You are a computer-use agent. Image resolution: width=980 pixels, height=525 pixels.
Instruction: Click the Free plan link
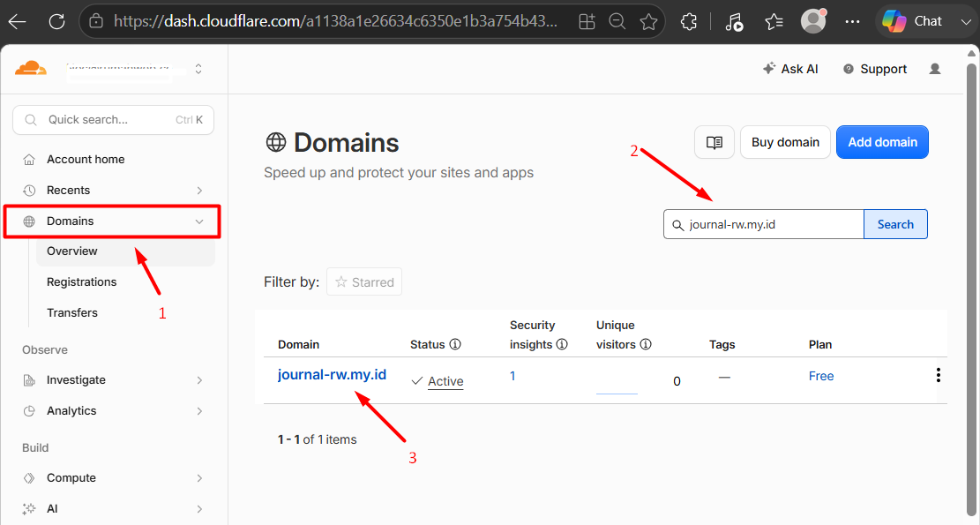tap(821, 376)
